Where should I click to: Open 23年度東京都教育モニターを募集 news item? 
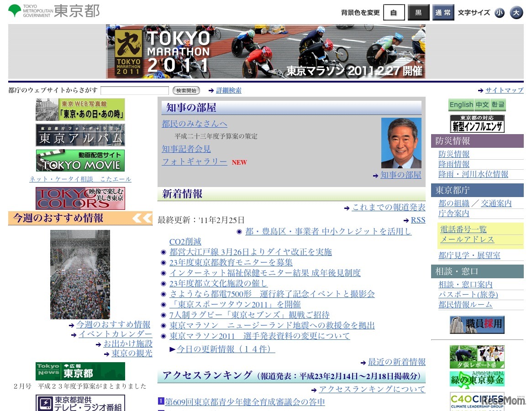(x=231, y=262)
